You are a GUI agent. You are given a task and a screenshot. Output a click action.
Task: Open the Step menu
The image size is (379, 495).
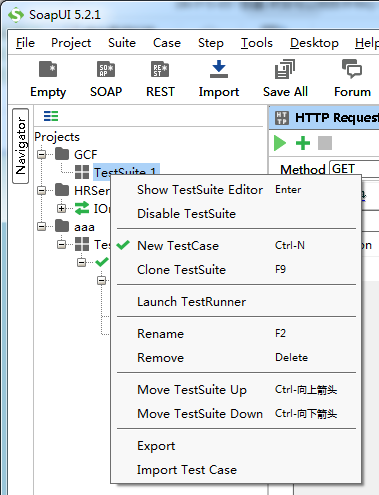click(x=211, y=43)
